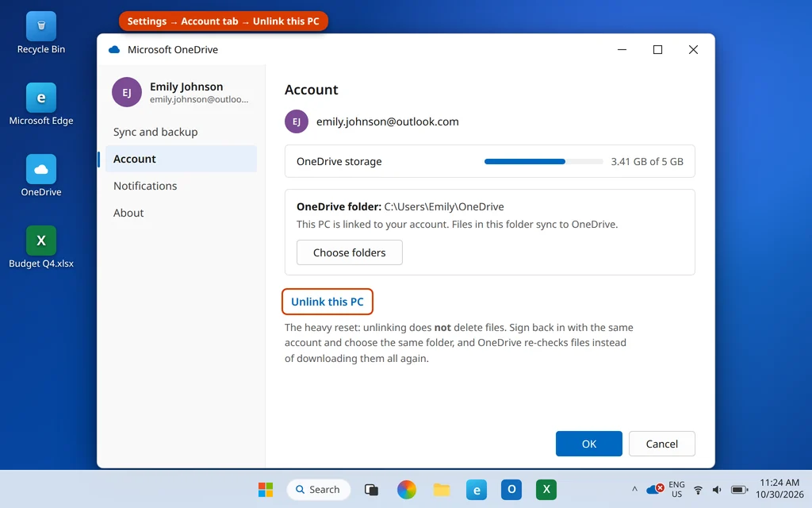
Task: Click the taskbar Search box
Action: click(x=318, y=489)
